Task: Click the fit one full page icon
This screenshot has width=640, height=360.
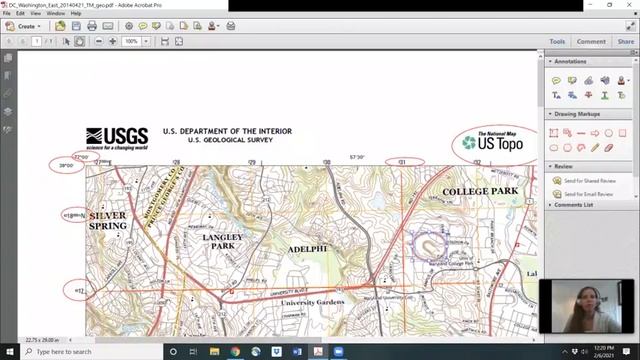Action: coord(179,41)
